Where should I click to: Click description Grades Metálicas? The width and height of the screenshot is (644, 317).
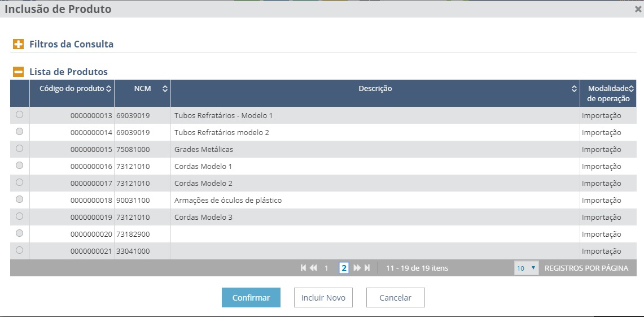(204, 150)
